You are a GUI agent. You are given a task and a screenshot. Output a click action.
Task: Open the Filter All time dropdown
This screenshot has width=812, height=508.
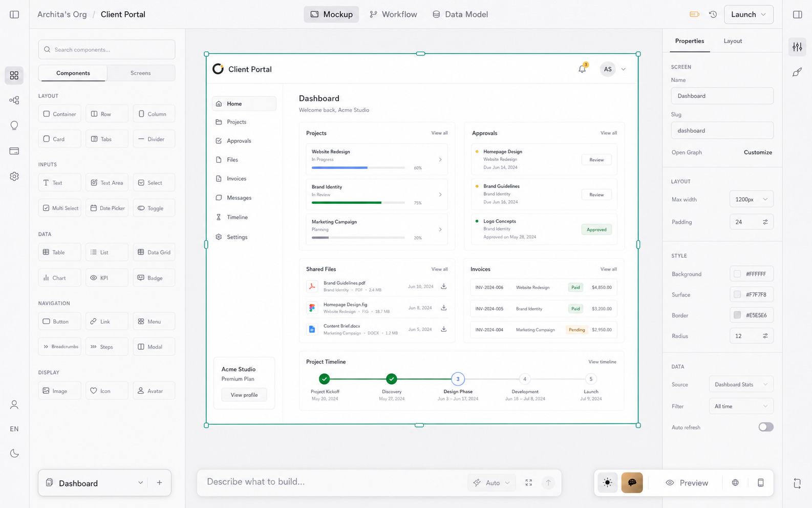(x=741, y=406)
